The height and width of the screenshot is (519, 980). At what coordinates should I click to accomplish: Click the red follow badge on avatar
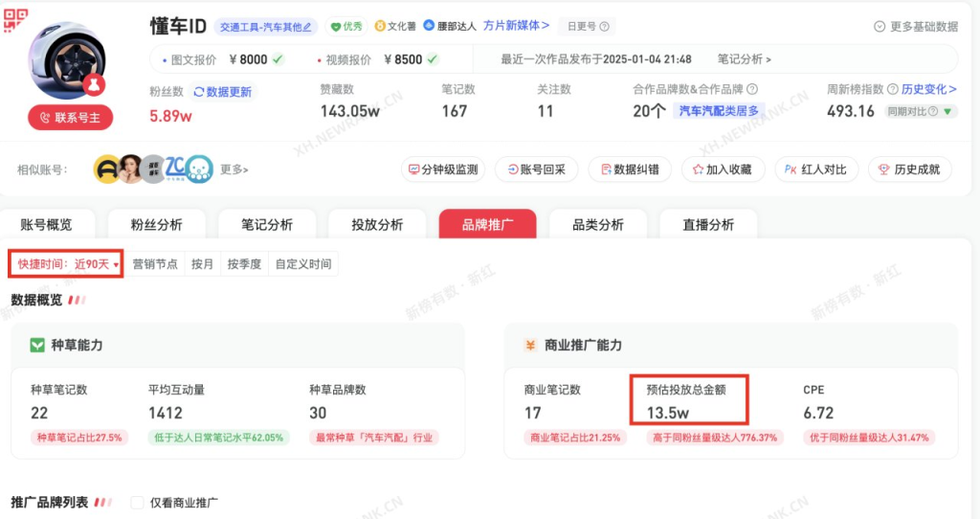pyautogui.click(x=94, y=85)
